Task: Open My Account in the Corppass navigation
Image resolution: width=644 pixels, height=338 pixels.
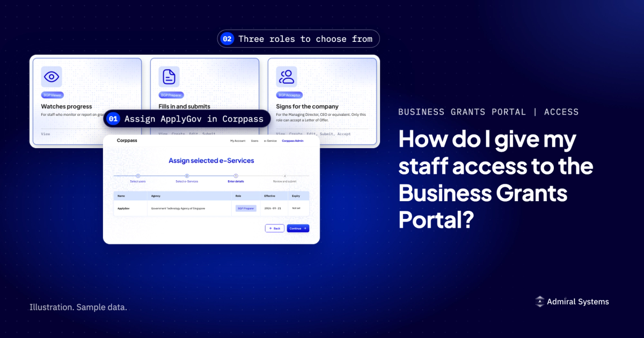Action: coord(238,141)
